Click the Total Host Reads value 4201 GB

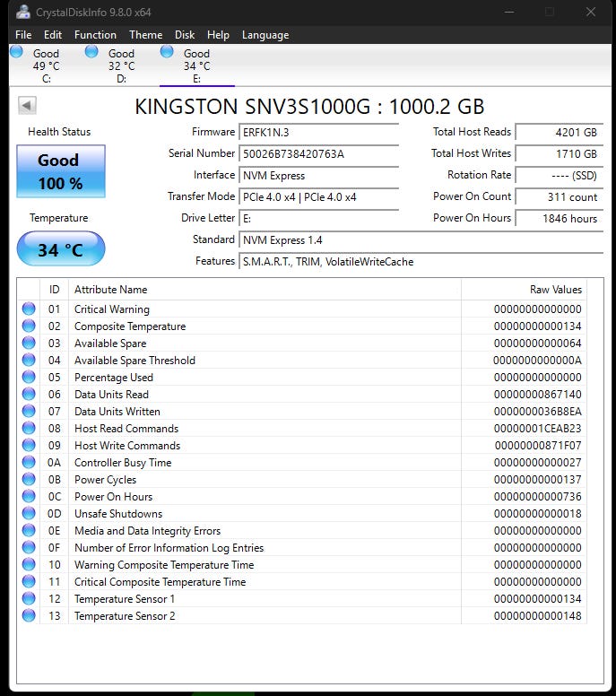tap(560, 132)
